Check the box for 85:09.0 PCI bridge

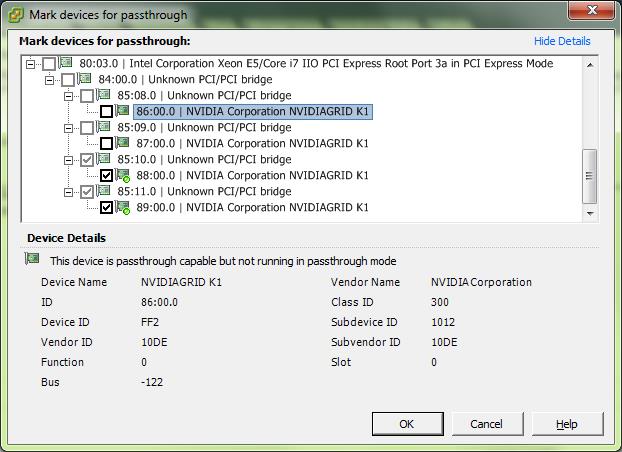tap(87, 128)
